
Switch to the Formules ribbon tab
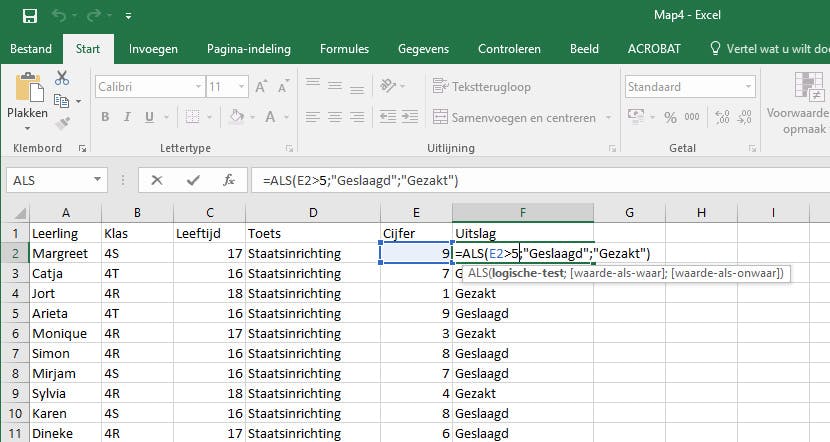[344, 48]
